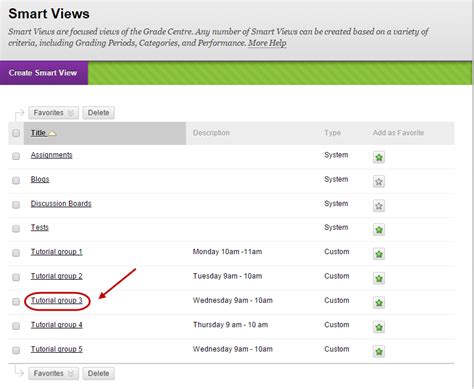The height and width of the screenshot is (389, 474).
Task: Open the Discussion Boards smart view
Action: pyautogui.click(x=61, y=204)
